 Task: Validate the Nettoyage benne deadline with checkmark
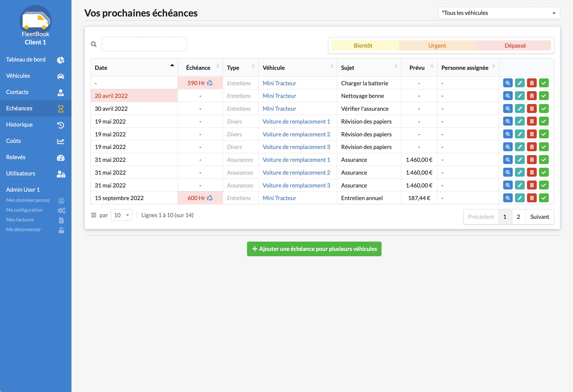[x=544, y=96]
